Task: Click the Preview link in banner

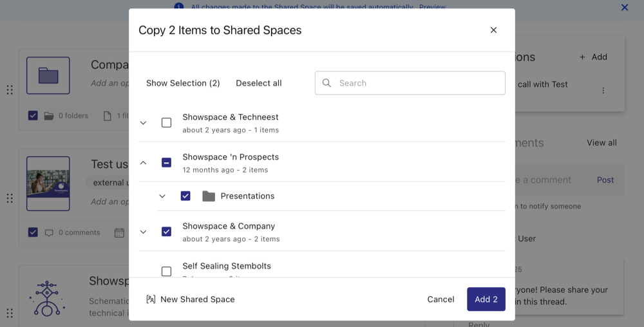Action: (432, 7)
